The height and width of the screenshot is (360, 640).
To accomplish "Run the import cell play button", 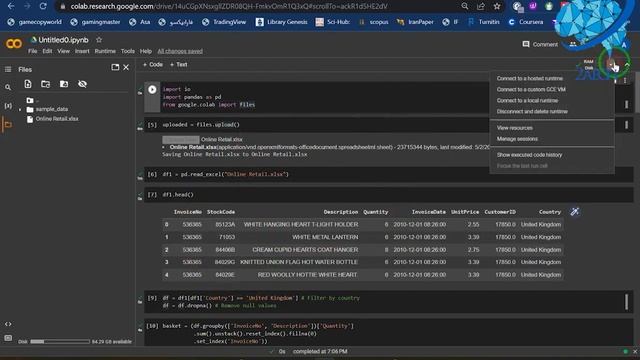I will point(152,89).
